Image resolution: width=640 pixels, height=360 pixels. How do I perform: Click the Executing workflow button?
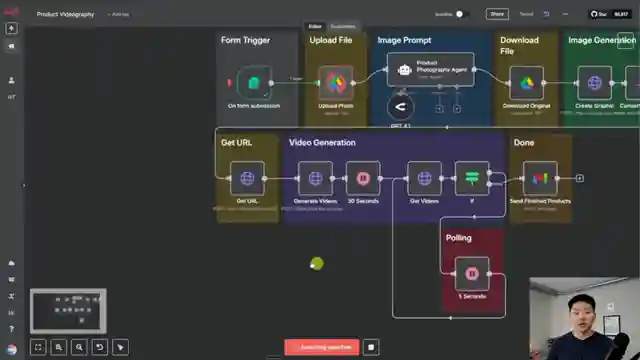322,347
